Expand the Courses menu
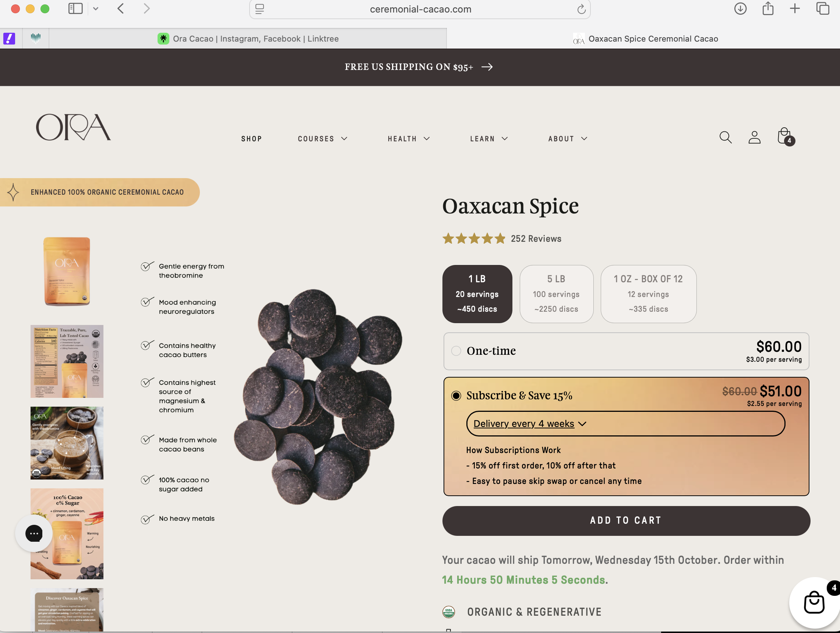Viewport: 840px width, 633px height. coord(322,139)
